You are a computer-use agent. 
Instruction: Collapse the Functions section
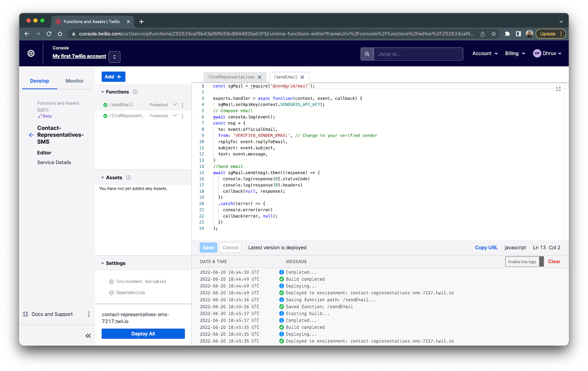click(x=103, y=92)
